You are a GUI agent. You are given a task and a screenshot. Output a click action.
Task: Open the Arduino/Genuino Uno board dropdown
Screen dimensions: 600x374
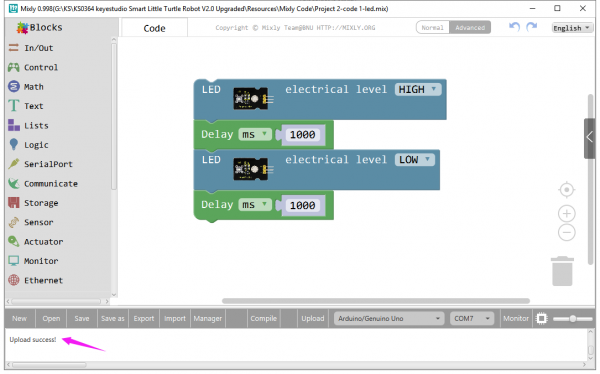click(389, 318)
